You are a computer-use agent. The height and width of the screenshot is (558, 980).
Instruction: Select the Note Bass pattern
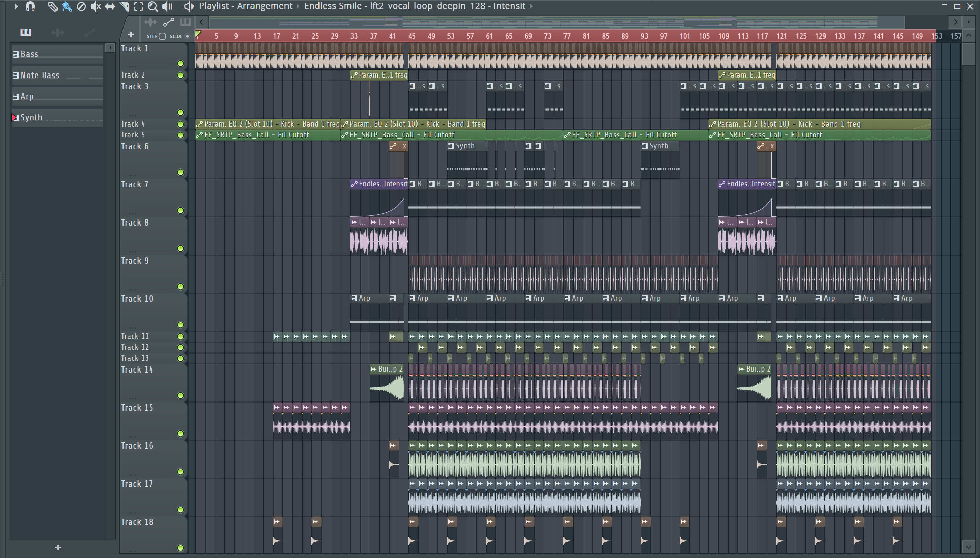coord(58,75)
